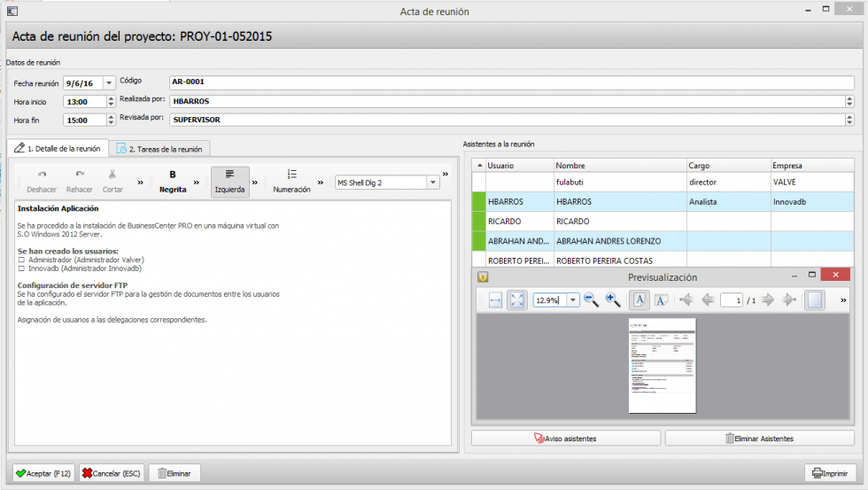Select ABRAHAN ANDRES LORENZO name cell
This screenshot has width=868, height=490.
click(x=620, y=241)
